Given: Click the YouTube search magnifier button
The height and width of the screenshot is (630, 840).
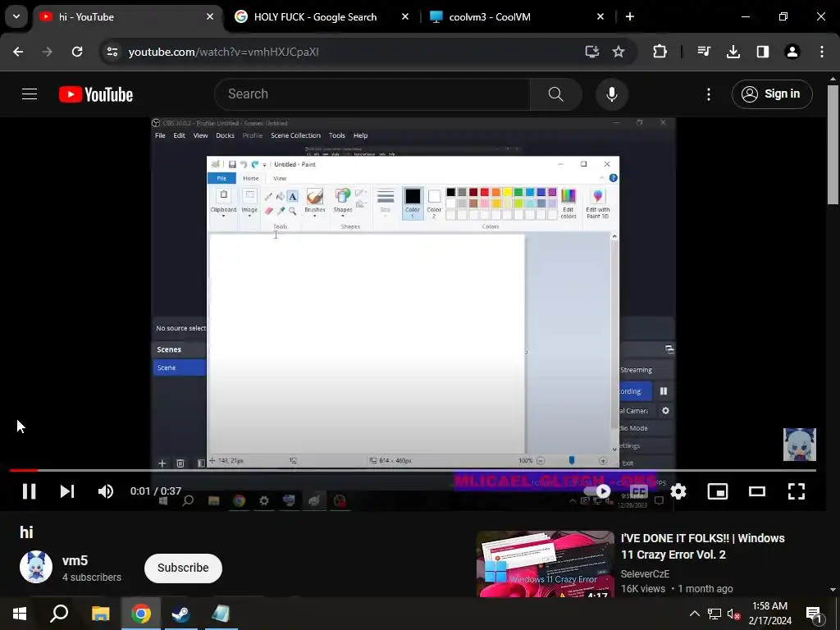Looking at the screenshot, I should (556, 94).
